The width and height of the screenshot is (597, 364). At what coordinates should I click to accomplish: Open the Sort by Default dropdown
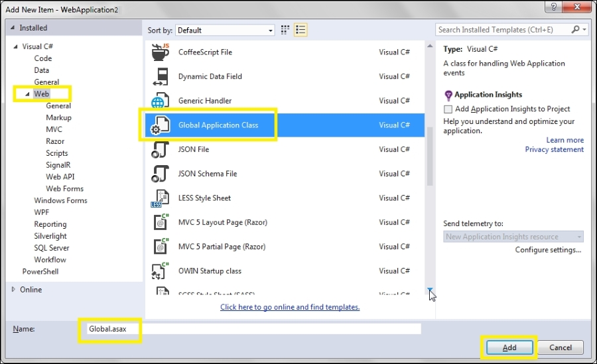tap(225, 30)
